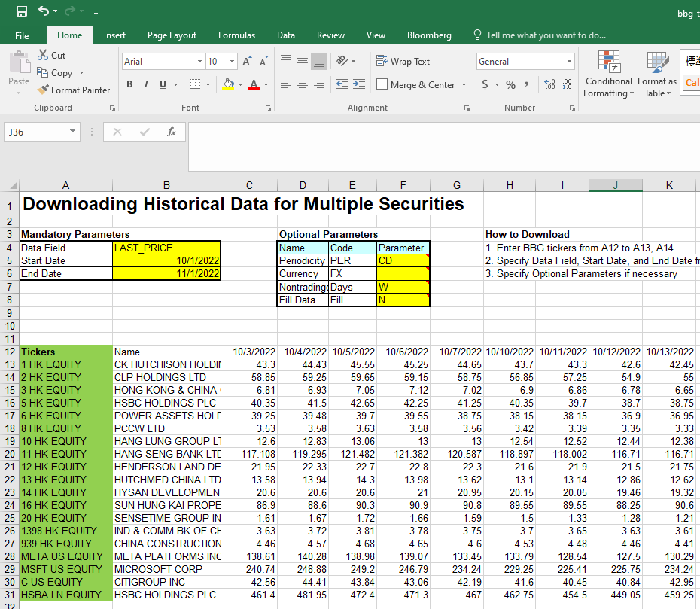
Task: Click the red Font Color swatch
Action: [x=255, y=84]
